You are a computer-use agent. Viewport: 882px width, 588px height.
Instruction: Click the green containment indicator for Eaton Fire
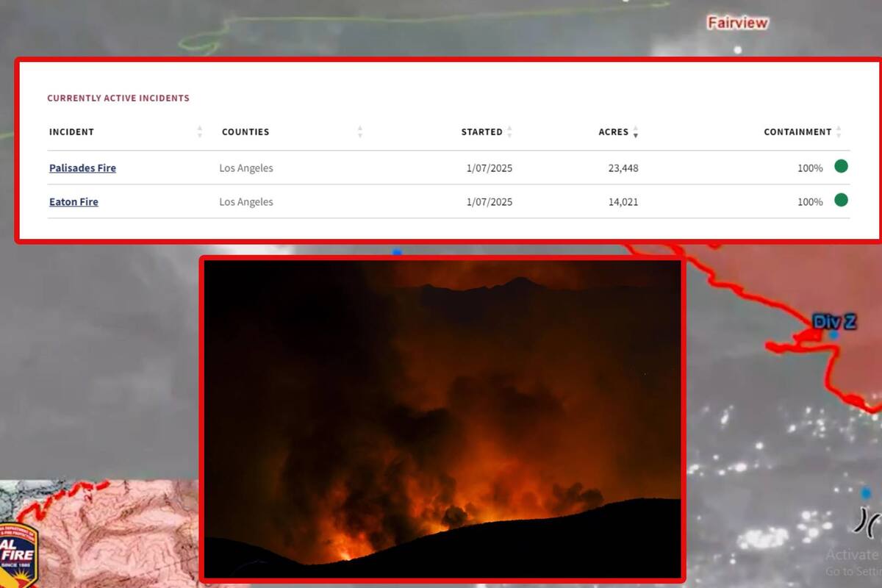841,201
